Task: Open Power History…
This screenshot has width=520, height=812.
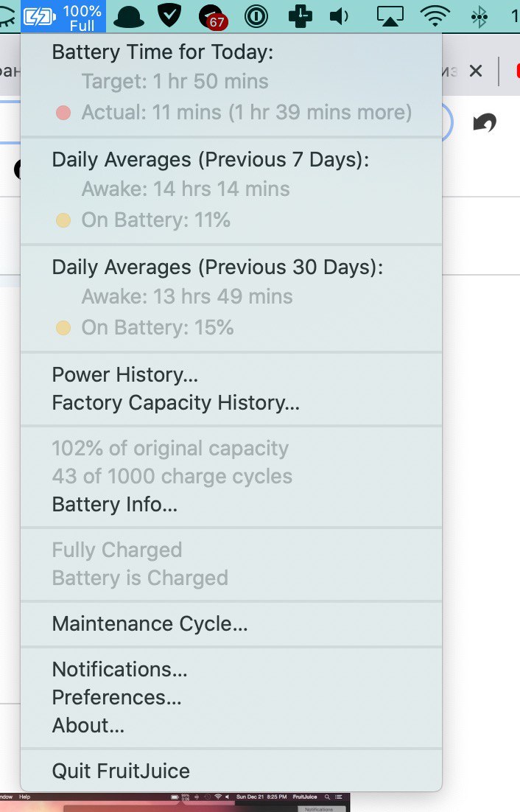Action: pyautogui.click(x=124, y=374)
